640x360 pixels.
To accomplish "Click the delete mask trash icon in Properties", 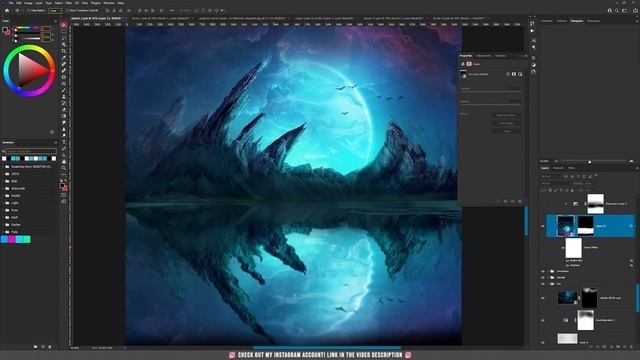I will point(520,201).
